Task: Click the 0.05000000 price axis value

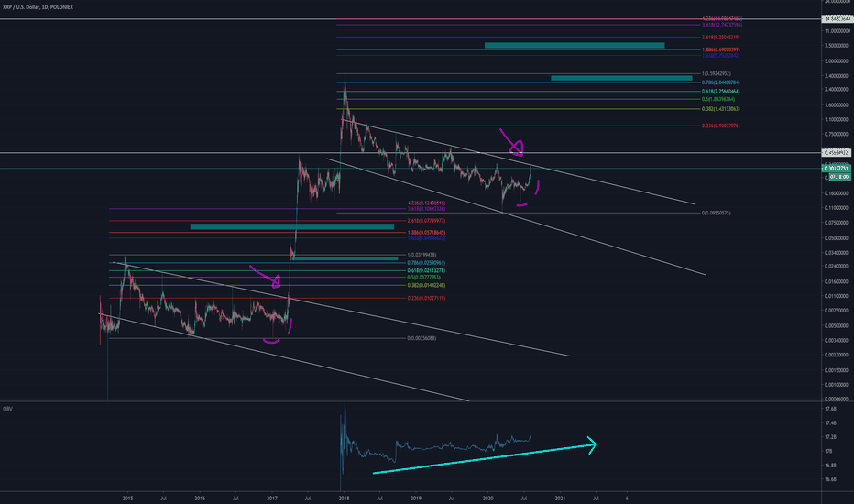Action: coord(837,237)
